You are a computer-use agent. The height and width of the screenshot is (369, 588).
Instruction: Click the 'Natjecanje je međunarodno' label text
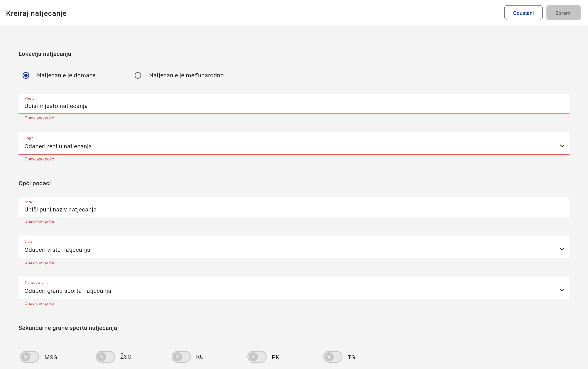point(186,75)
